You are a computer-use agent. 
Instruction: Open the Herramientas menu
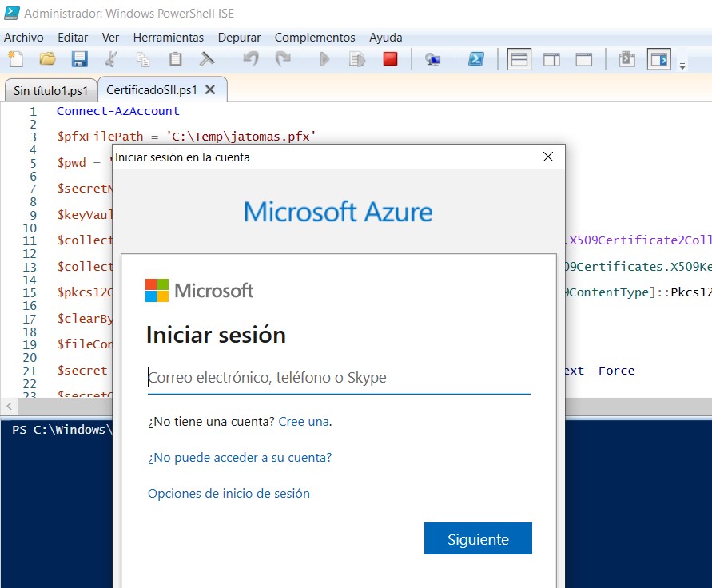pos(169,38)
